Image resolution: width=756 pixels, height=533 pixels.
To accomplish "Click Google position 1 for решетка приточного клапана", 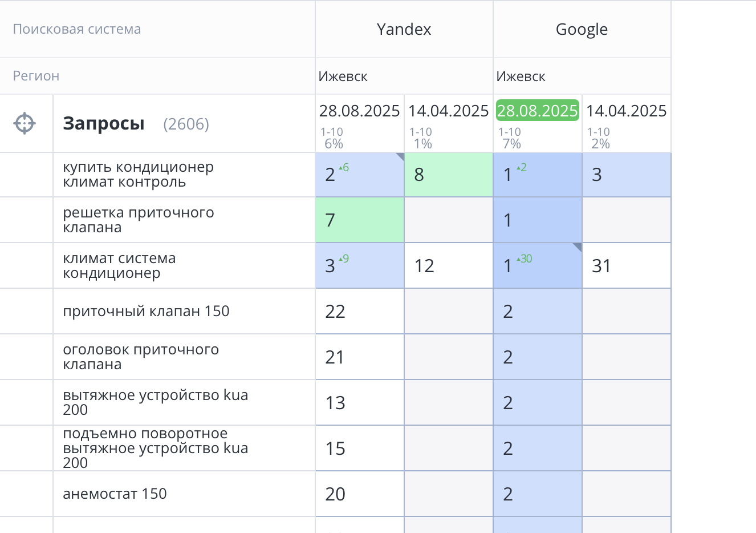I will point(538,220).
